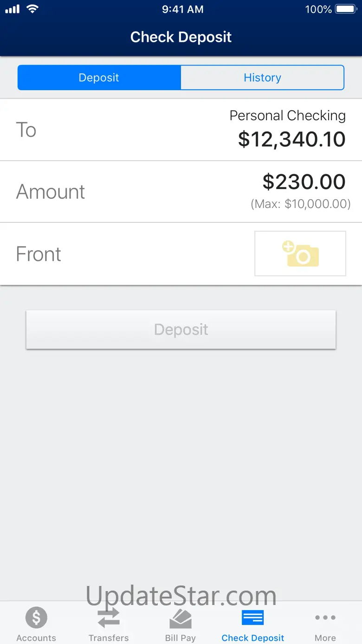Tap the Amount row label

pyautogui.click(x=51, y=192)
